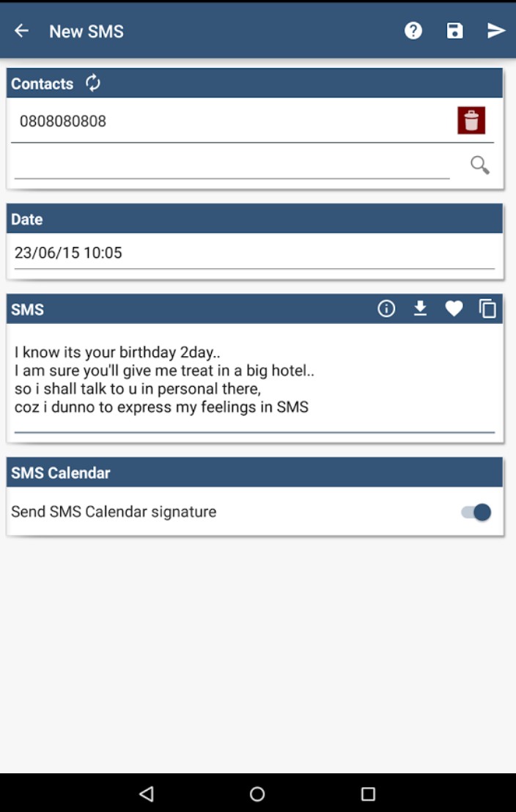Delete contact 0808080808 with the trash icon
This screenshot has width=516, height=812.
471,120
